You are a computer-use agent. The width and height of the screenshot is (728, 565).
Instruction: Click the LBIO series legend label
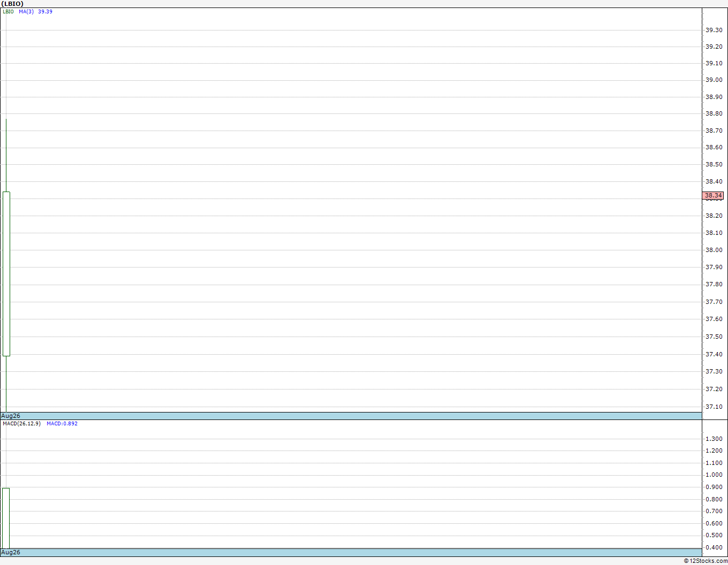(x=8, y=11)
